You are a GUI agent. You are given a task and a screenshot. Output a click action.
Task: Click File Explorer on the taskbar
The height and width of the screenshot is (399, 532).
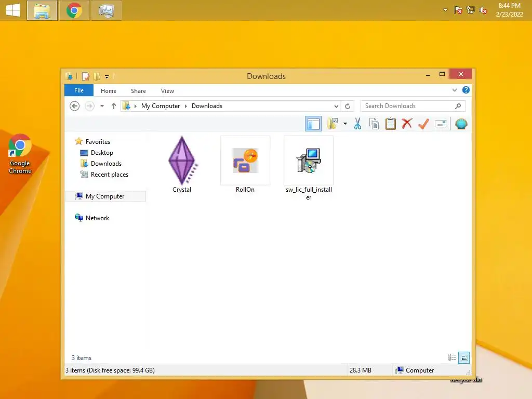click(x=42, y=10)
